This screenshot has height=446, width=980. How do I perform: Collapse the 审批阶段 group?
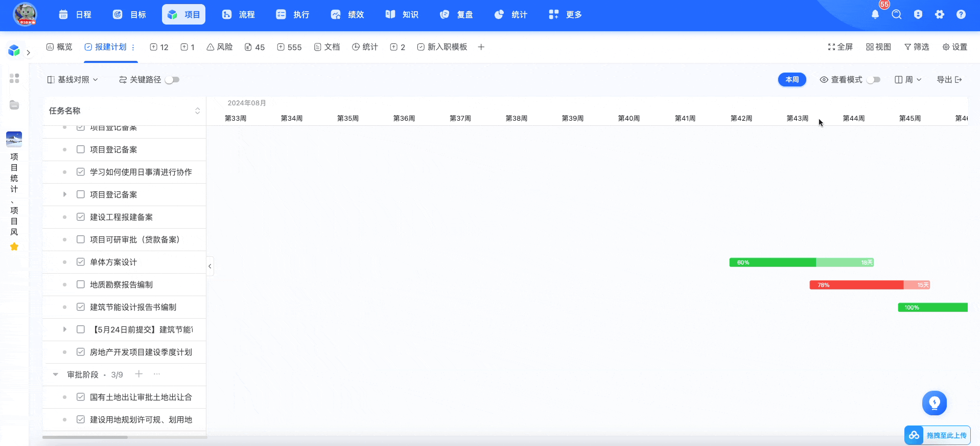click(x=55, y=374)
